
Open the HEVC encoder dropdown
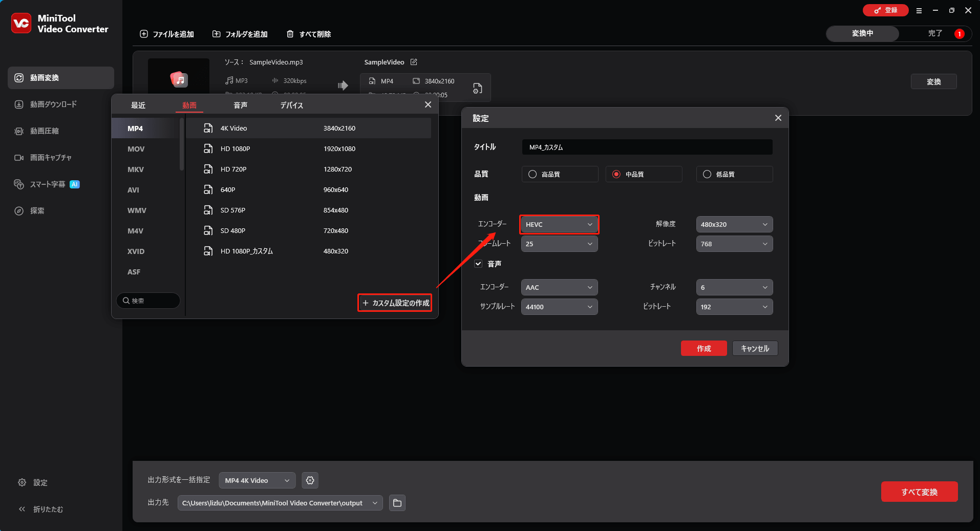[x=559, y=224]
